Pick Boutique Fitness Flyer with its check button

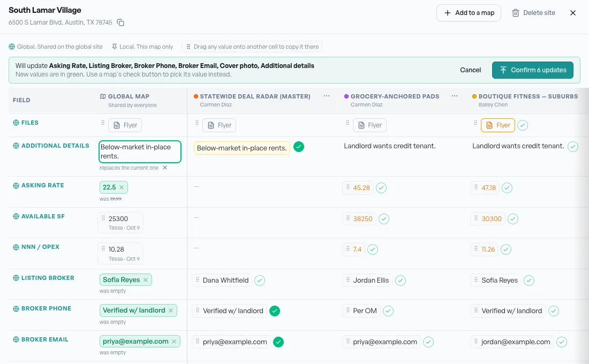[523, 125]
